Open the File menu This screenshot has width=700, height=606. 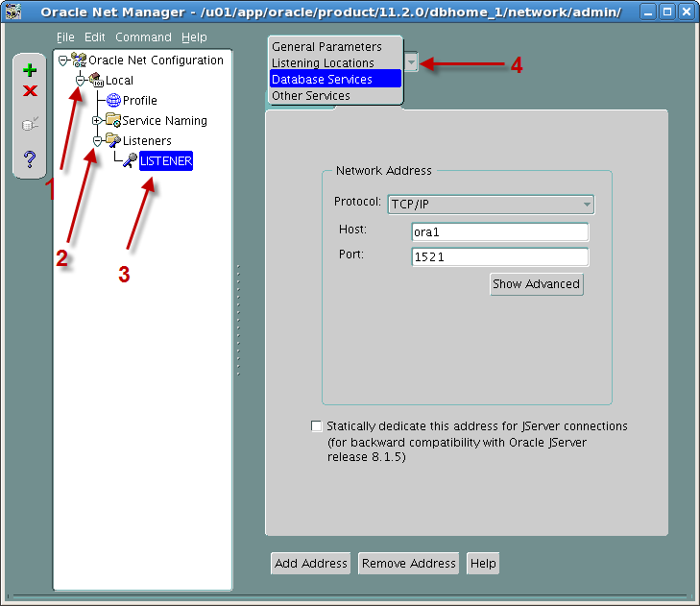65,37
